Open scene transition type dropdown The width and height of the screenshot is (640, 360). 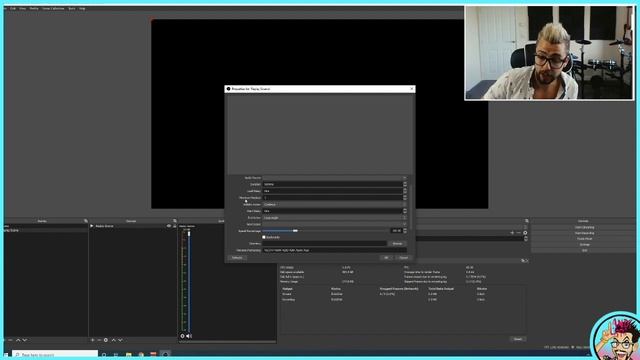pyautogui.click(x=525, y=227)
